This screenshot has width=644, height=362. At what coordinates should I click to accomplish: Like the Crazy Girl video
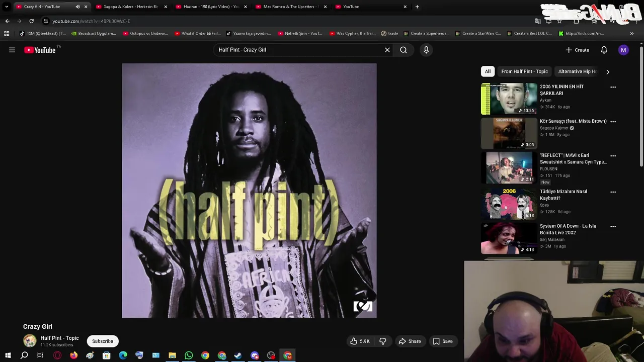[x=360, y=341]
